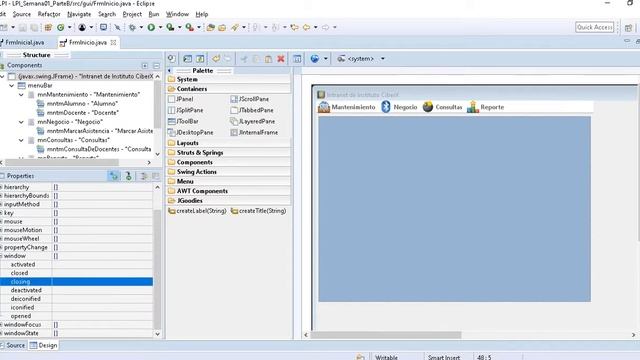Select createTitle(String) palette entry
The height and width of the screenshot is (360, 640).
pyautogui.click(x=258, y=211)
